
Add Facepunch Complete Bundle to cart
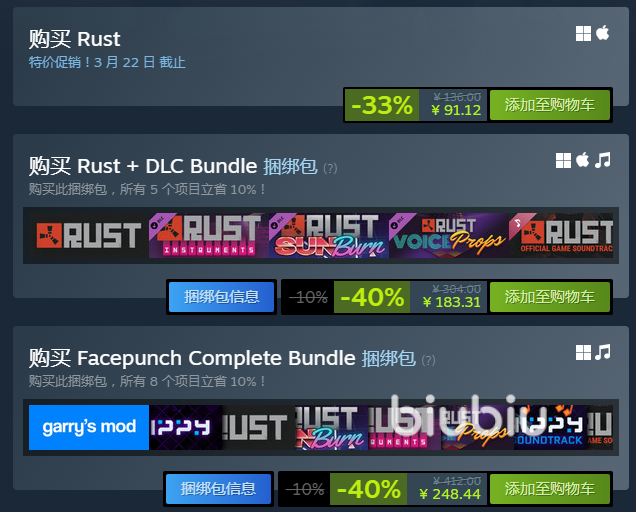[550, 489]
